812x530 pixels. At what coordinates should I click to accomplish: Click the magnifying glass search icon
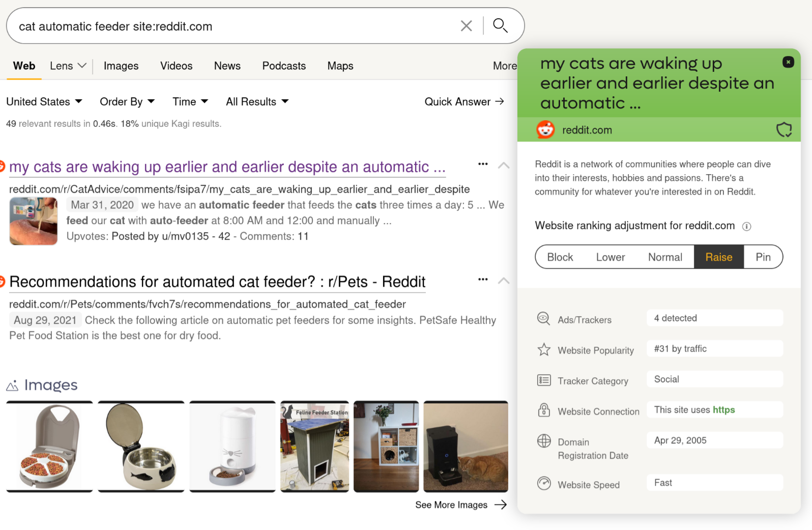[x=500, y=25]
